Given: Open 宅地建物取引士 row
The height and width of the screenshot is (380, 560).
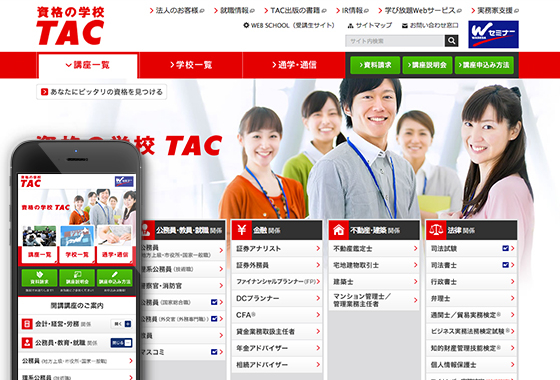Looking at the screenshot, I should [374, 265].
